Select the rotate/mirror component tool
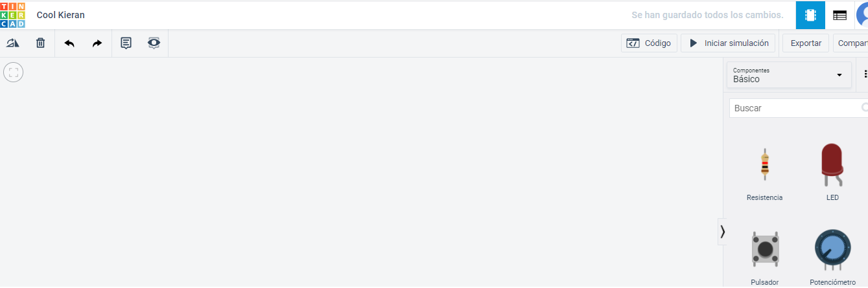The width and height of the screenshot is (868, 288). [x=13, y=43]
